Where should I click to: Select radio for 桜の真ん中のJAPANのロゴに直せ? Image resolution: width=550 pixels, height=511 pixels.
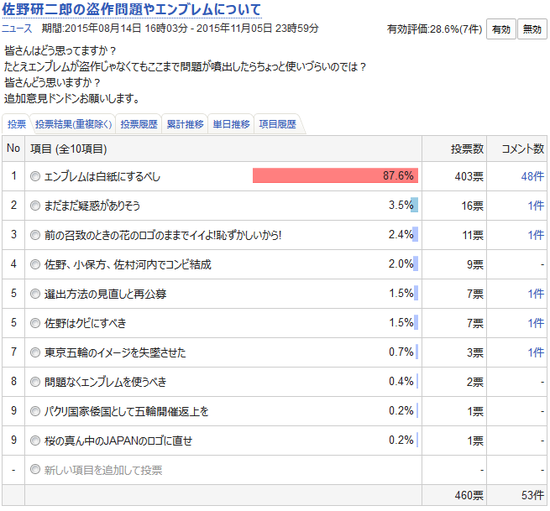(35, 440)
